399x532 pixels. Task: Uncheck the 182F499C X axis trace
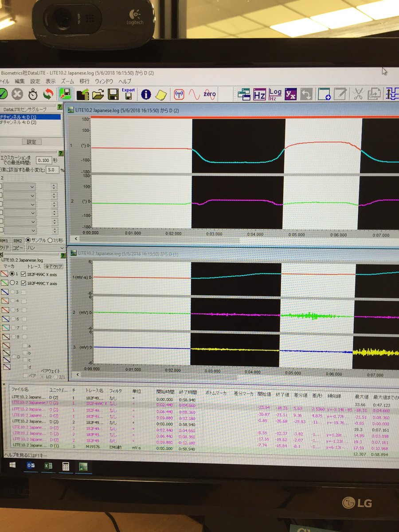click(23, 274)
